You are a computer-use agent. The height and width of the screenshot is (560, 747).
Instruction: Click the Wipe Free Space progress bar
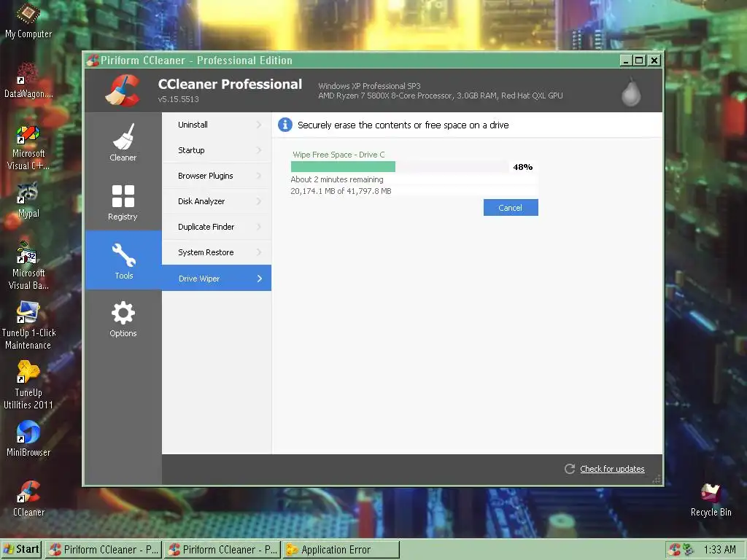399,167
